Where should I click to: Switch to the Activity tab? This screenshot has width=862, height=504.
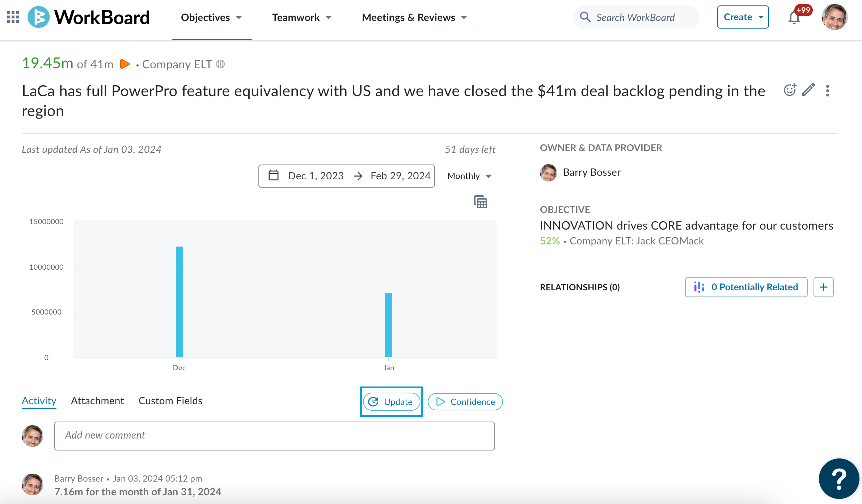click(x=39, y=401)
